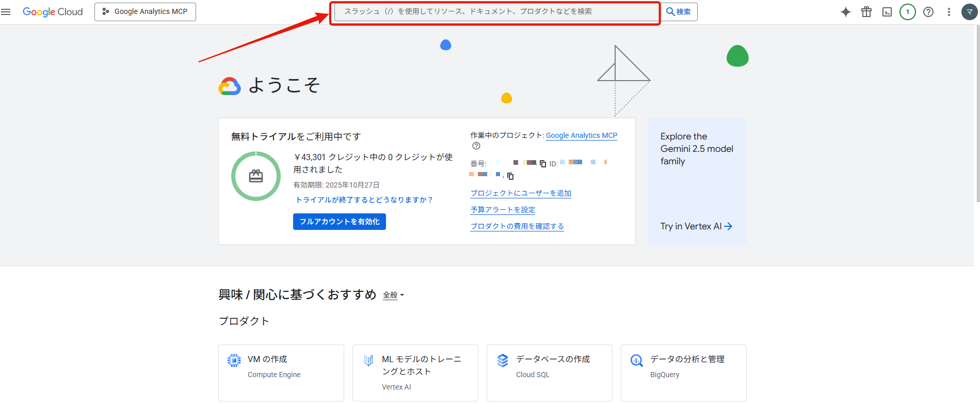The height and width of the screenshot is (404, 980).
Task: Click the 無料トライアルをご利用中です heading
Action: (x=296, y=136)
